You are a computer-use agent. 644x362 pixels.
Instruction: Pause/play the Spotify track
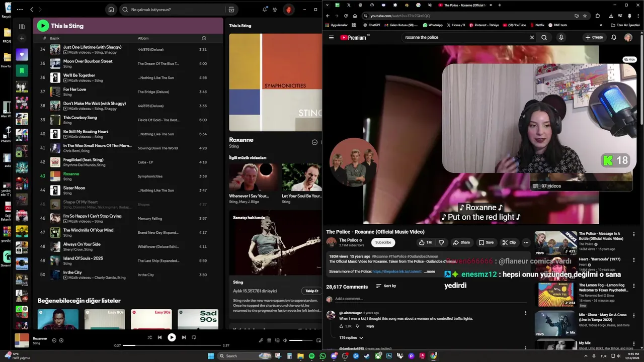tap(172, 337)
